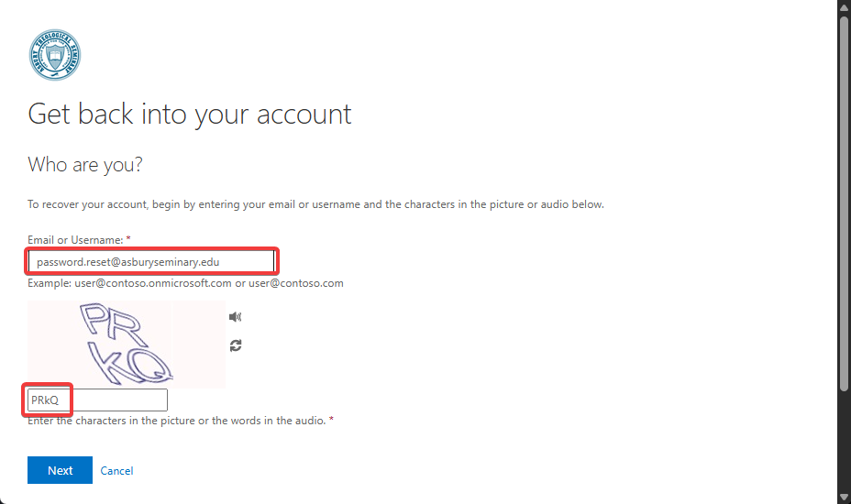This screenshot has height=504, width=851.
Task: Focus the Email or Username field
Action: 151,262
